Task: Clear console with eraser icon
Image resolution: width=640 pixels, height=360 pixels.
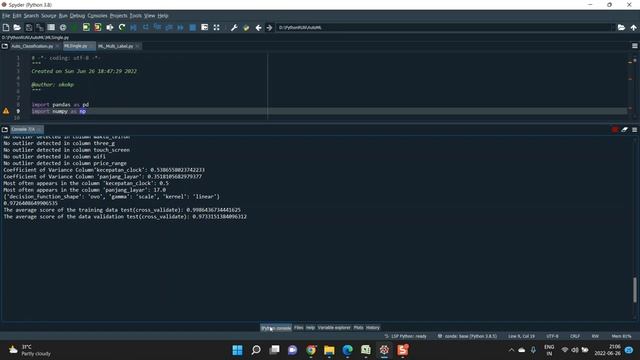Action: click(624, 129)
